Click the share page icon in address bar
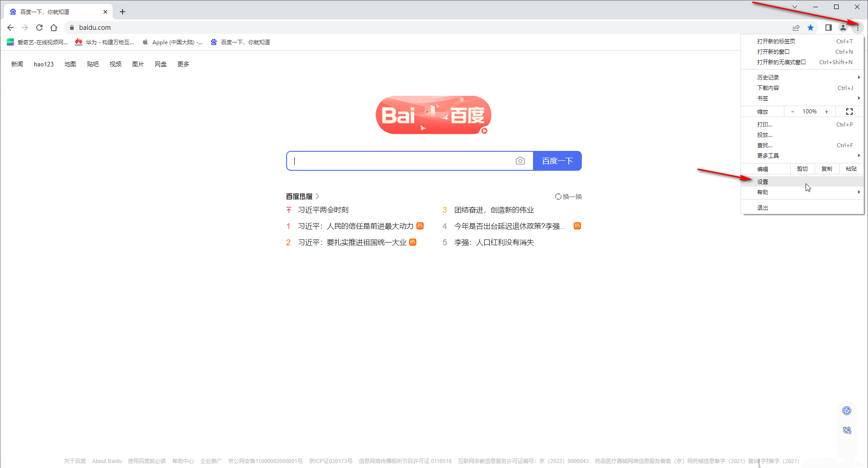This screenshot has height=468, width=868. pyautogui.click(x=796, y=28)
